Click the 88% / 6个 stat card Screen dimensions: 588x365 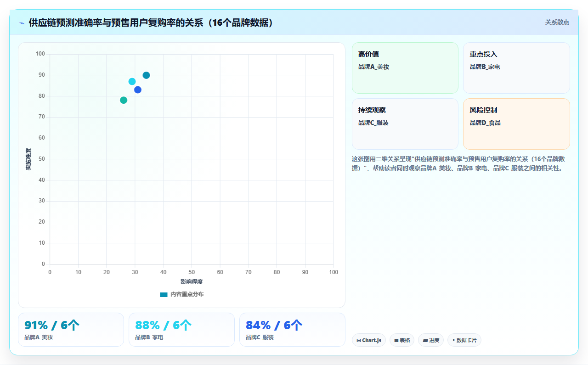point(181,330)
